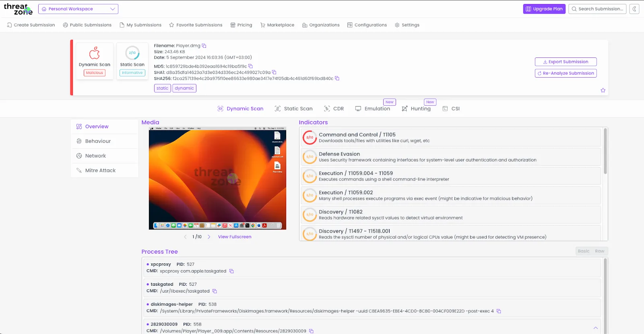
Task: Go to previous media screenshot
Action: pyautogui.click(x=185, y=237)
